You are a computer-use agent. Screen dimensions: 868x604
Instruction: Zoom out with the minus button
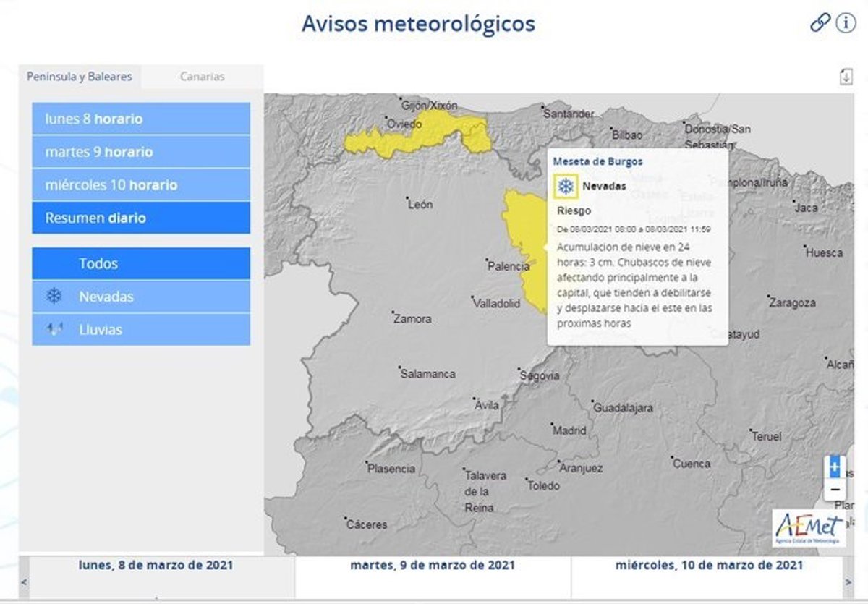click(834, 490)
